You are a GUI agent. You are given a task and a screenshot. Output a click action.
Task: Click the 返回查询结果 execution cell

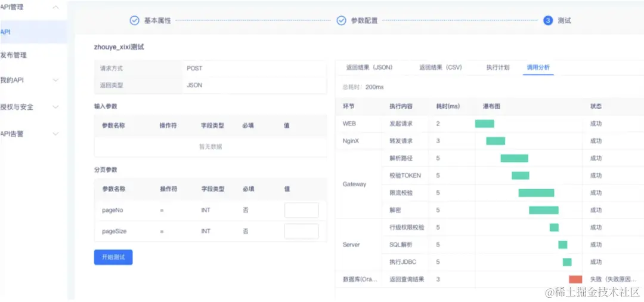[x=407, y=279]
